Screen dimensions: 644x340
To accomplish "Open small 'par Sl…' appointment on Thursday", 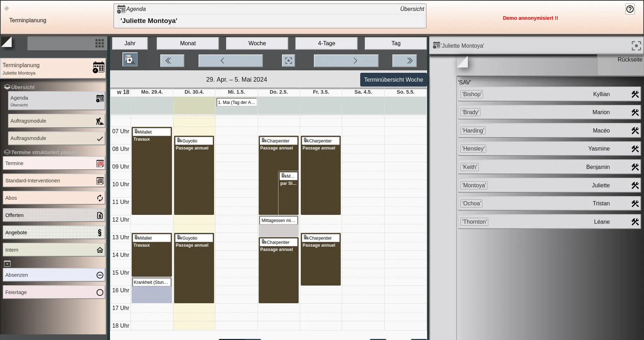I will tap(288, 193).
